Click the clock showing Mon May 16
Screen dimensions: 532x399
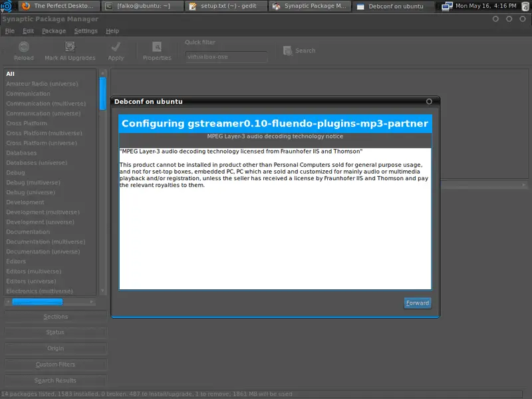pyautogui.click(x=486, y=6)
